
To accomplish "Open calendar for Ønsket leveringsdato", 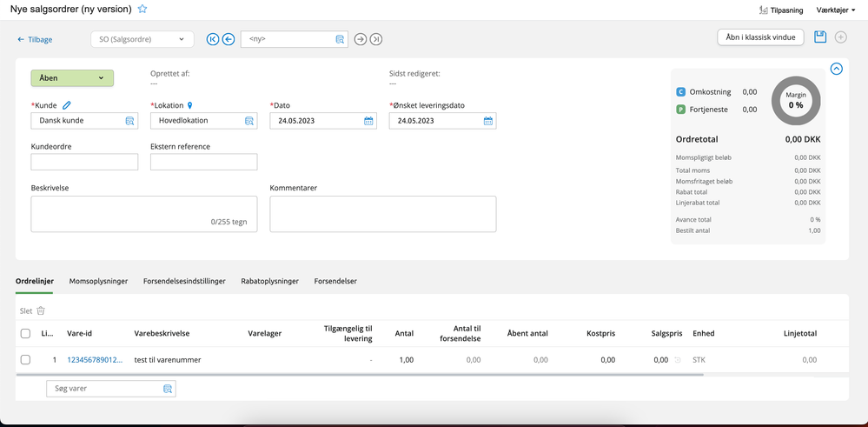I will 487,121.
